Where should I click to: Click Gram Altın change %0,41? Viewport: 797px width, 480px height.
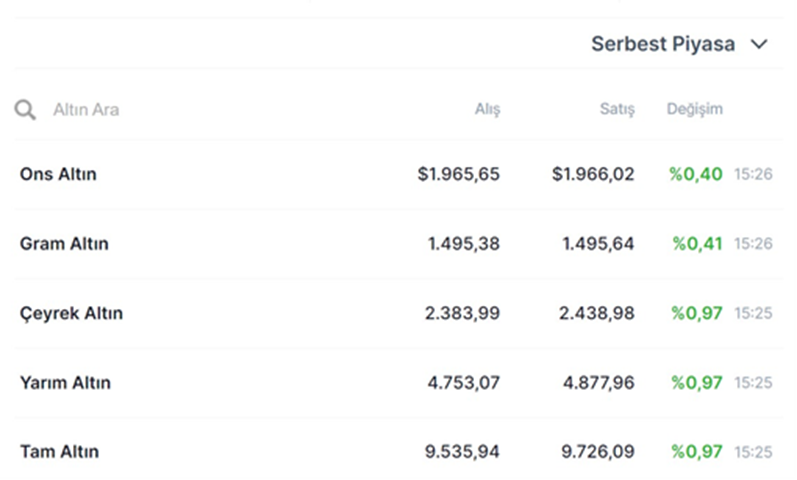[697, 244]
